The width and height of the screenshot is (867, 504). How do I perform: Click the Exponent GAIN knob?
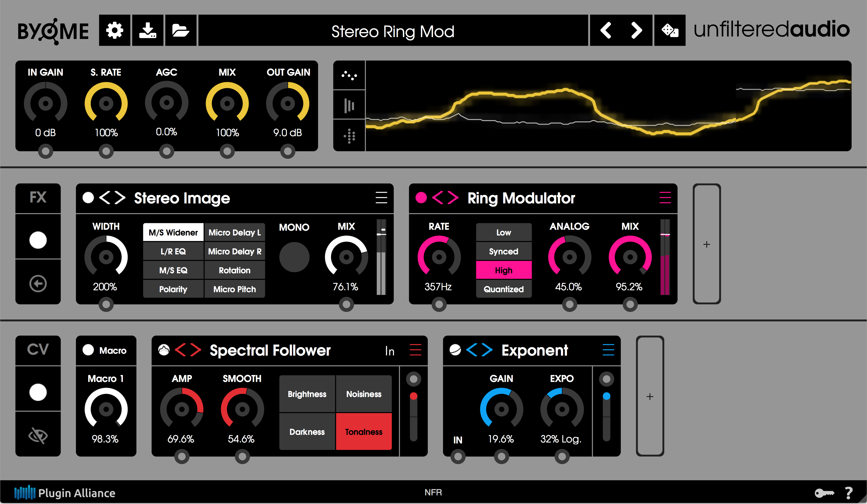click(502, 409)
